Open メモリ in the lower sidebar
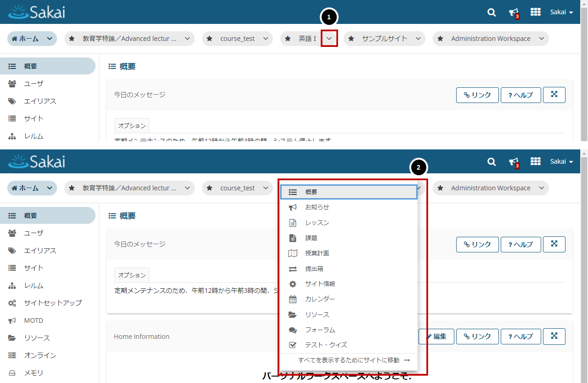 [x=48, y=373]
